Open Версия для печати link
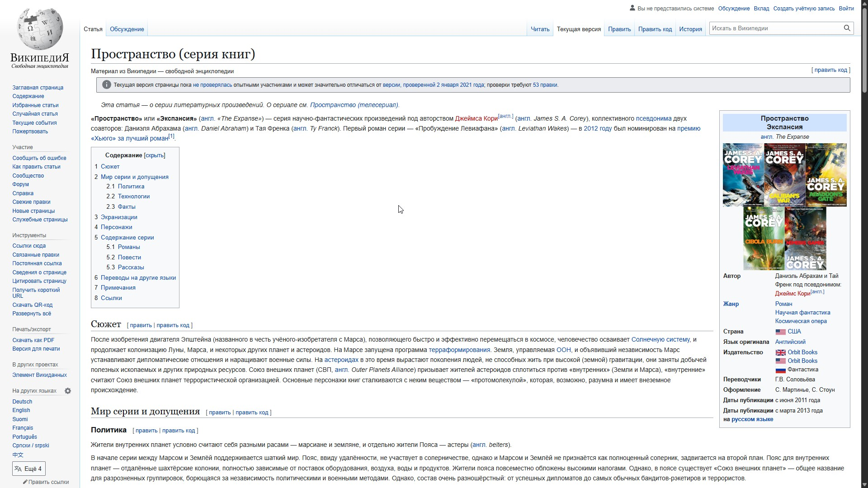The width and height of the screenshot is (868, 488). (36, 349)
